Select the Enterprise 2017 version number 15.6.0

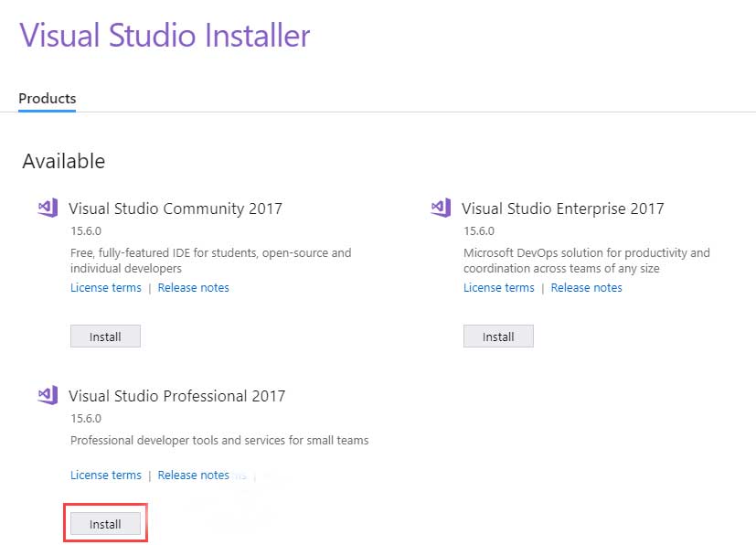(479, 230)
